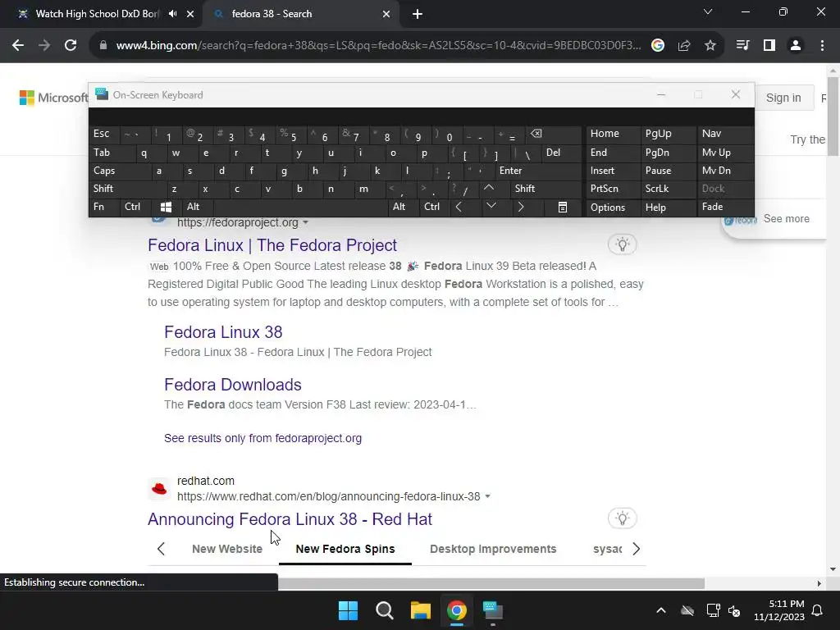
Task: Expand the tab search chevron in title bar
Action: pos(708,11)
